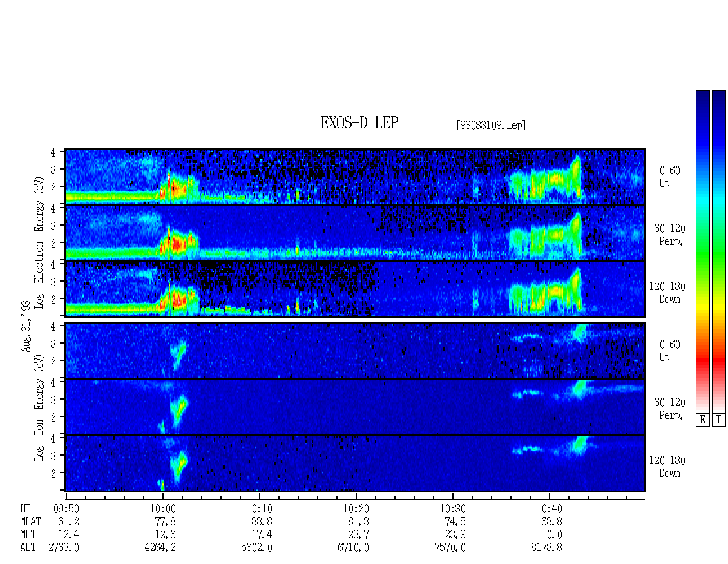Click the MLT value 17.4
Image resolution: width=728 pixels, height=564 pixels.
tap(262, 535)
